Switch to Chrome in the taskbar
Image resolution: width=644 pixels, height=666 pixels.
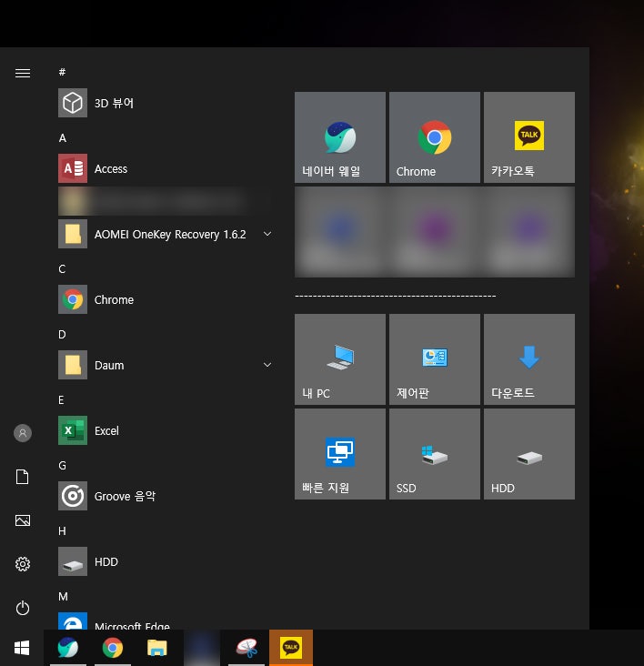tap(113, 648)
